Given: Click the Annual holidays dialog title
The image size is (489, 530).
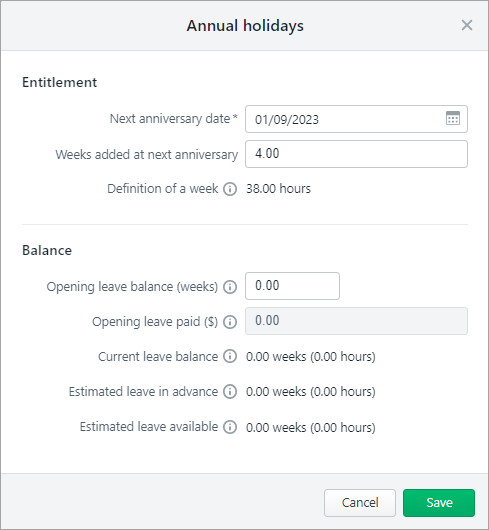Looking at the screenshot, I should pyautogui.click(x=245, y=26).
